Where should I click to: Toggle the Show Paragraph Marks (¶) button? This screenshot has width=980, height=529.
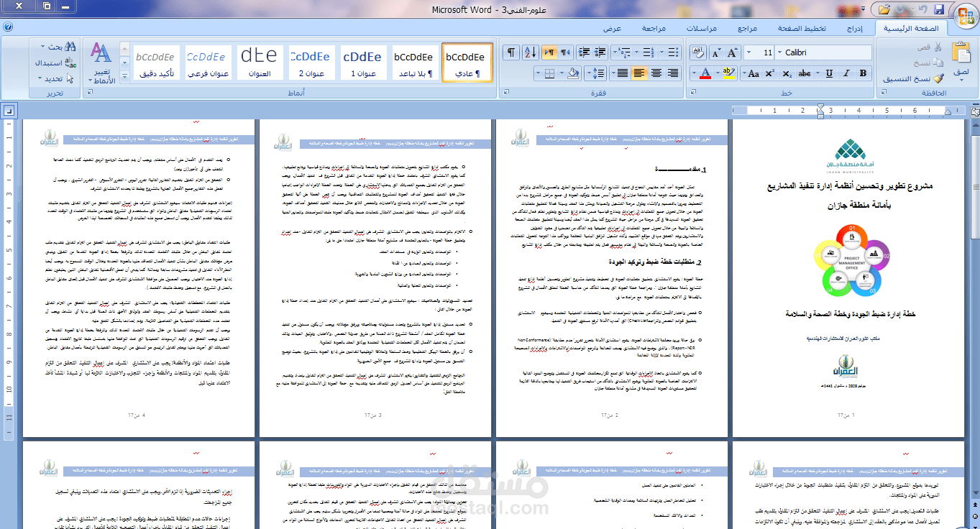[511, 52]
